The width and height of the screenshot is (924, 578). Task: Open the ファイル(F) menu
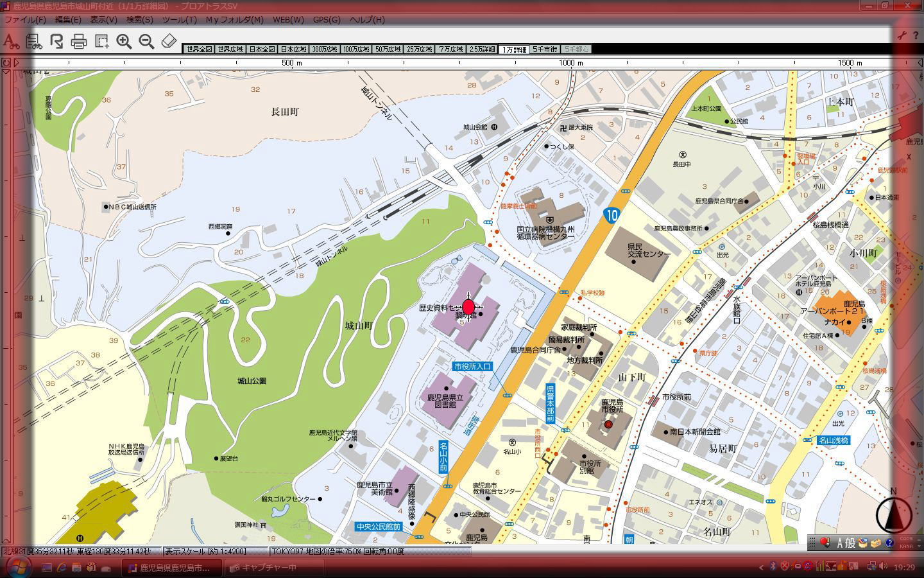tap(25, 20)
